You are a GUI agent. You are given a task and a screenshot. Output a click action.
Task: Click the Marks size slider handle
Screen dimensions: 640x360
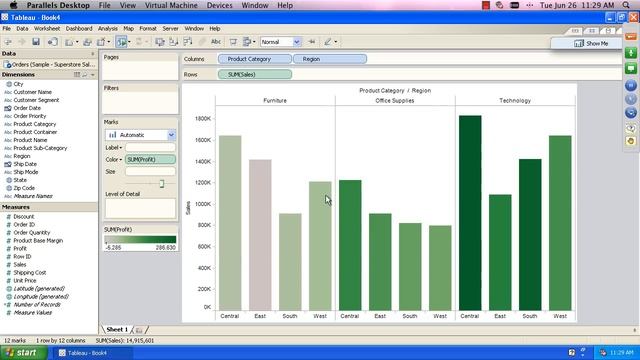point(162,184)
